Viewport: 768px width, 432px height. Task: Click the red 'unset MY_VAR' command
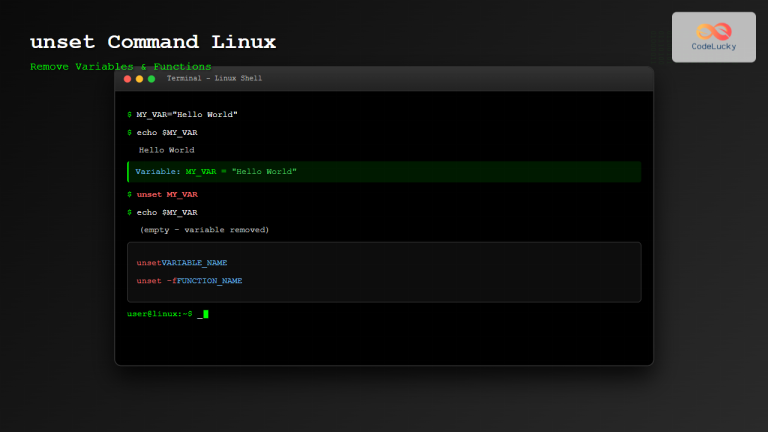(166, 194)
